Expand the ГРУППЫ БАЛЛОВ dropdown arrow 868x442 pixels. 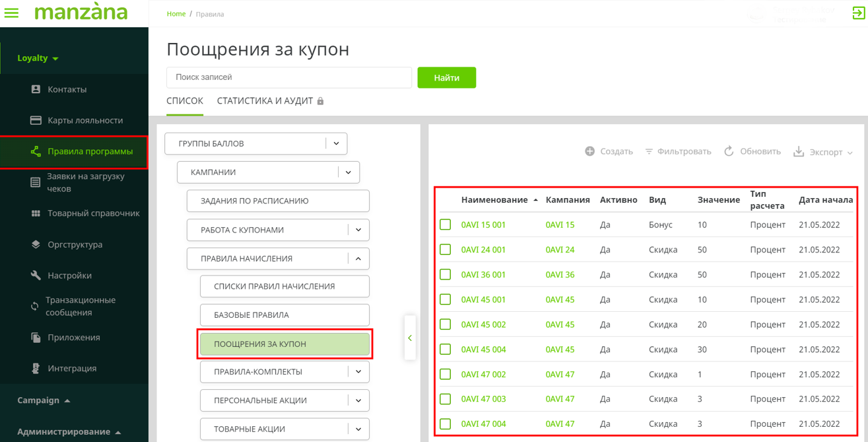pyautogui.click(x=336, y=143)
